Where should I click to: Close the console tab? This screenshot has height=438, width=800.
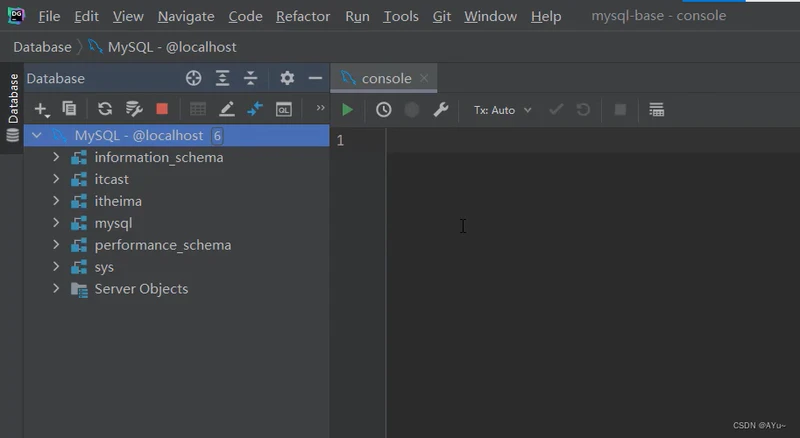coord(424,78)
